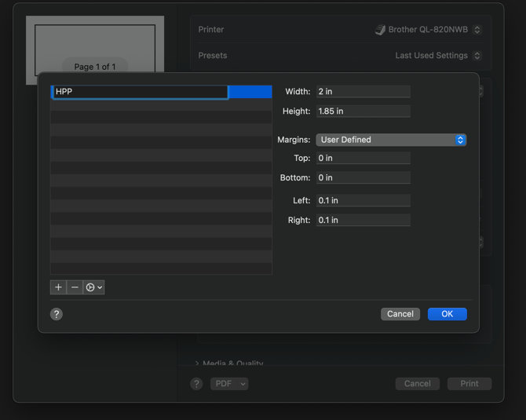Open the action menu beside the minus button

coord(93,287)
